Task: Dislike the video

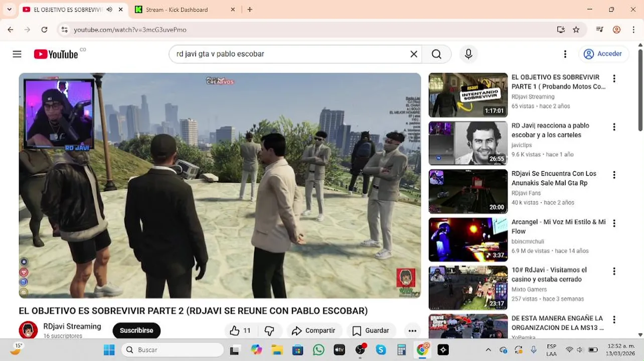Action: tap(269, 330)
